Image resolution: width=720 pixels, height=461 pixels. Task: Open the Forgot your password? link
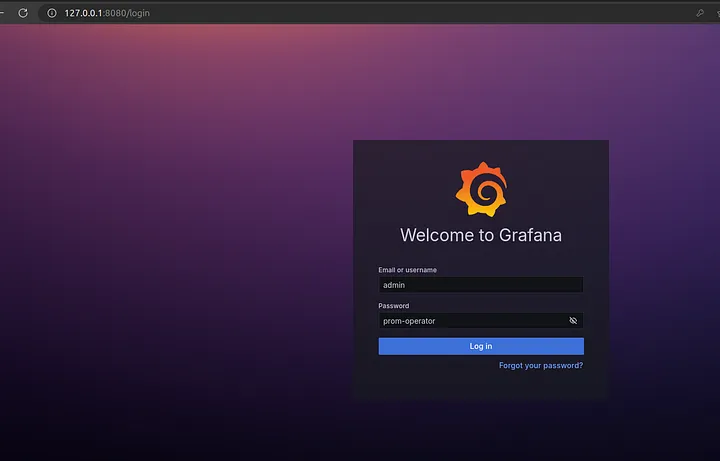click(541, 365)
